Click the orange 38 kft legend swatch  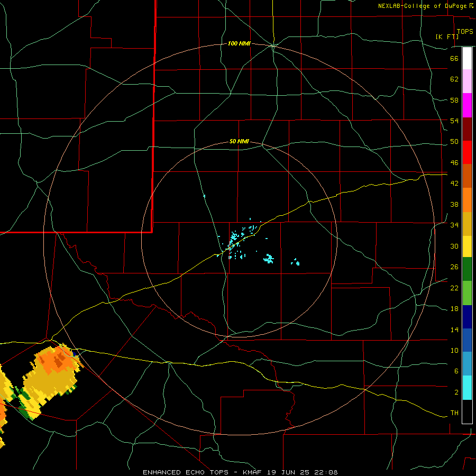coord(467,200)
